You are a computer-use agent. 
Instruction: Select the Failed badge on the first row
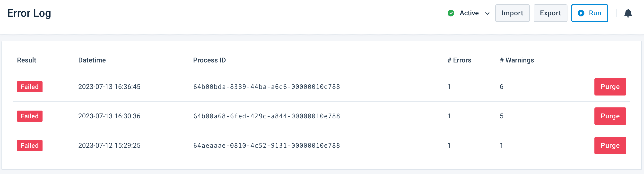(29, 87)
